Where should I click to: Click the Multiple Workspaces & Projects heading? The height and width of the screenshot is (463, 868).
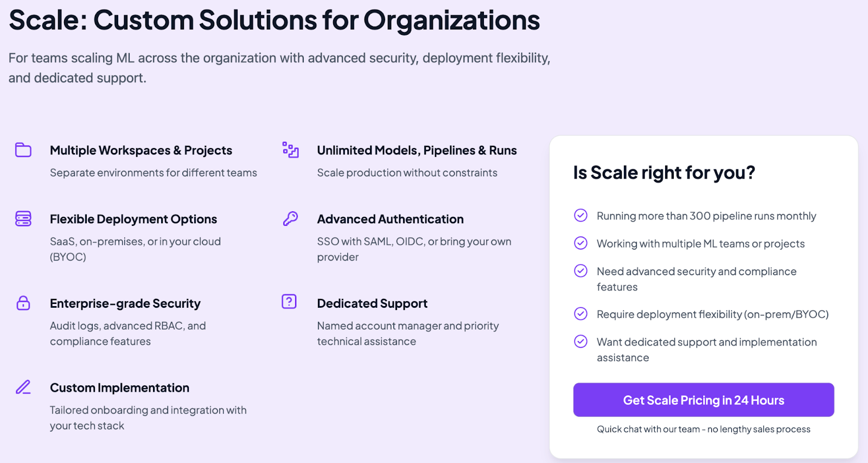coord(141,150)
